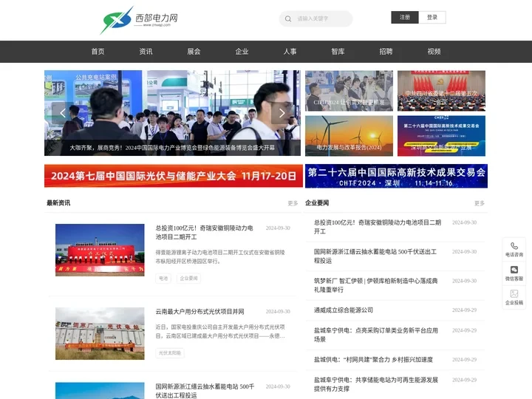Open 国网新源浙江缙云抽水蓄能电站 in 企业要闻 list

375,256
